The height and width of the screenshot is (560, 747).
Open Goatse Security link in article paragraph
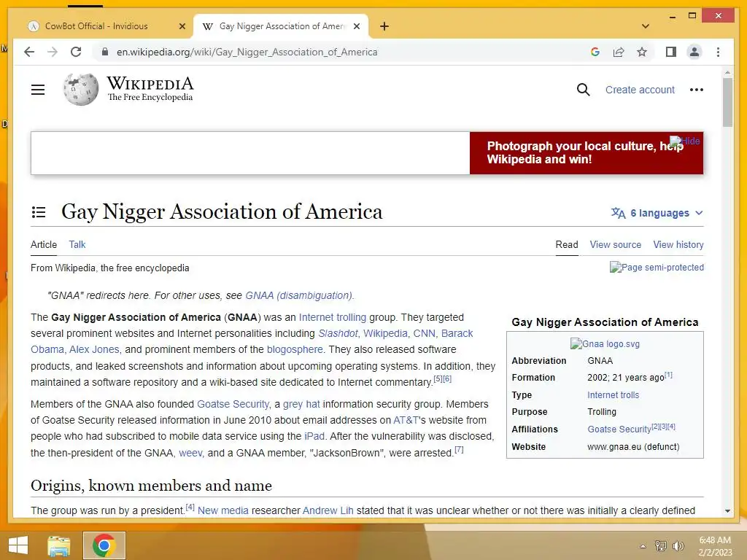233,404
